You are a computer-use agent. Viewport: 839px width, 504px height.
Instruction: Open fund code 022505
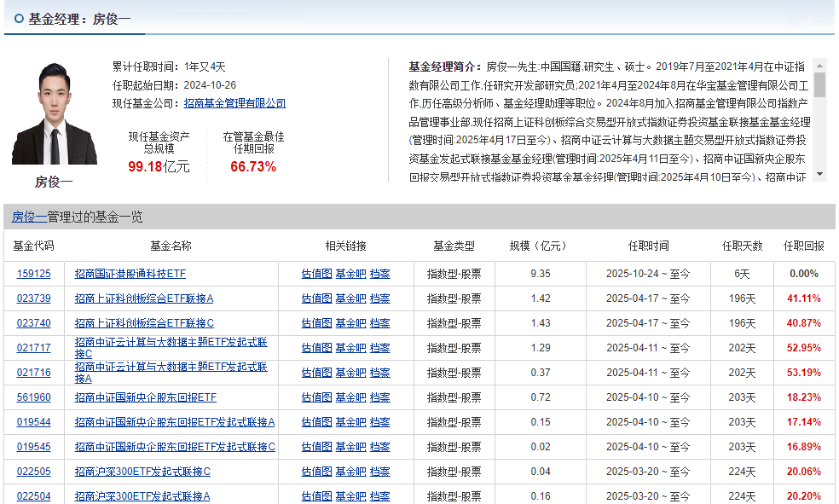[x=34, y=472]
